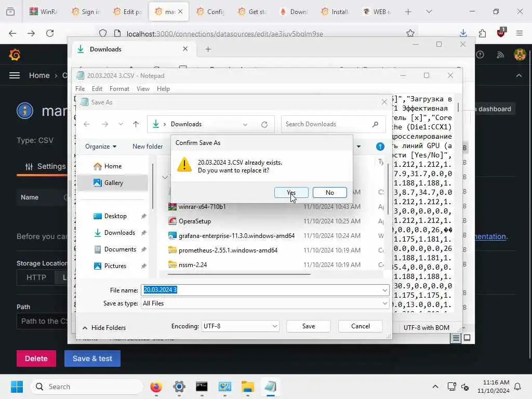The image size is (532, 399).
Task: Select the grafana-enterprise-11.3.0.windows-amd64 file
Action: pos(236,236)
